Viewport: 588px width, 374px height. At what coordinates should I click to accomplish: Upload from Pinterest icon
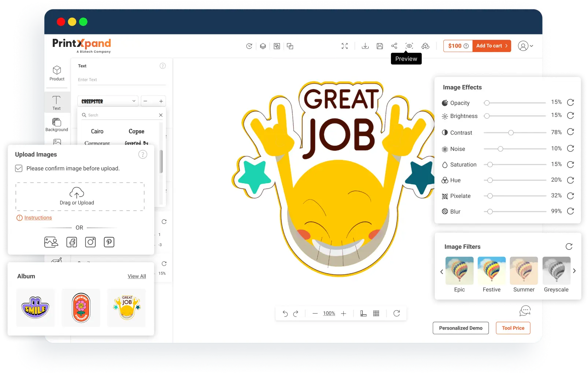tap(109, 242)
